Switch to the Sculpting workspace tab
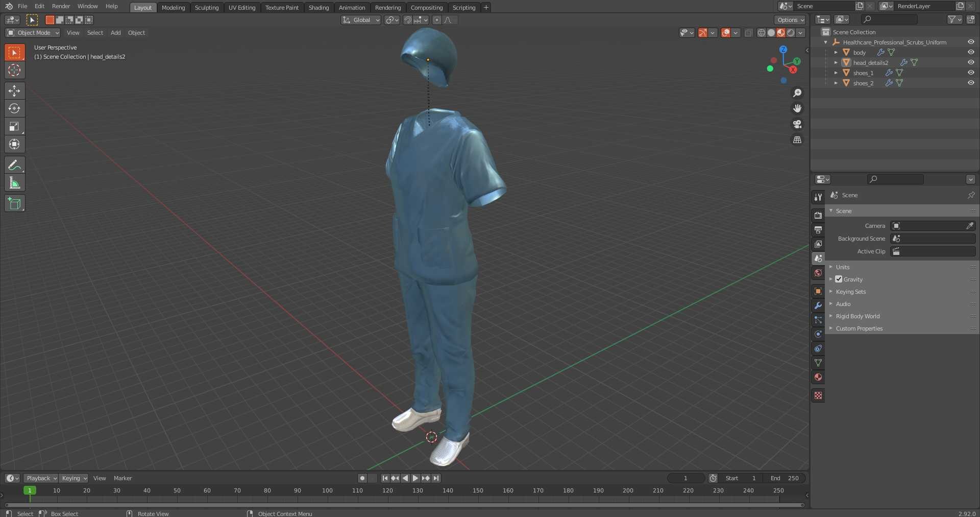The height and width of the screenshot is (517, 980). [207, 8]
